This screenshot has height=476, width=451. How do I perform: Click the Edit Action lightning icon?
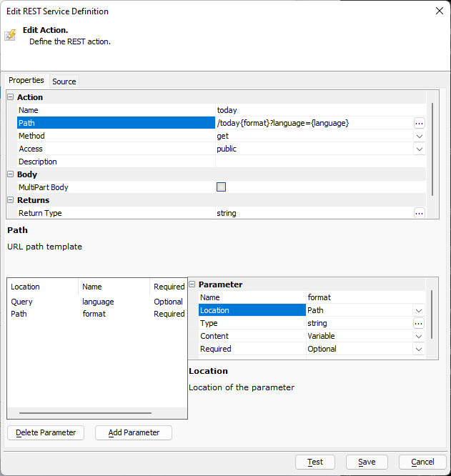10,35
